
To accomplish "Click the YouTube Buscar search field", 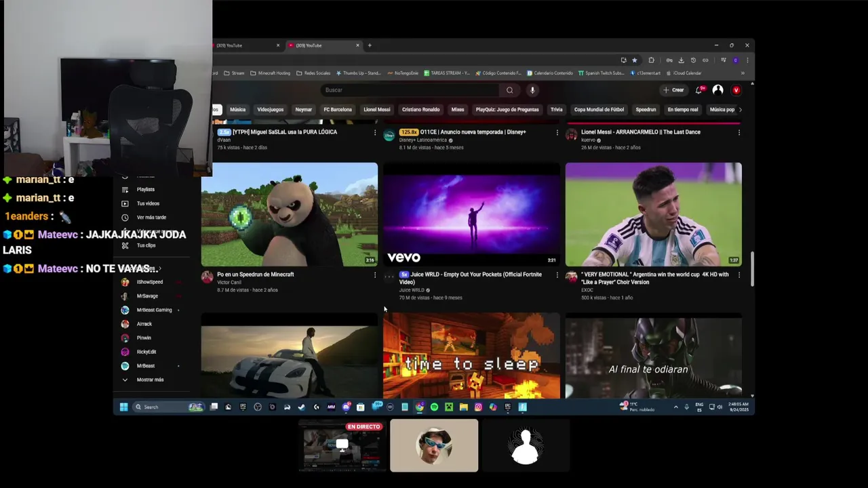I will (x=410, y=90).
